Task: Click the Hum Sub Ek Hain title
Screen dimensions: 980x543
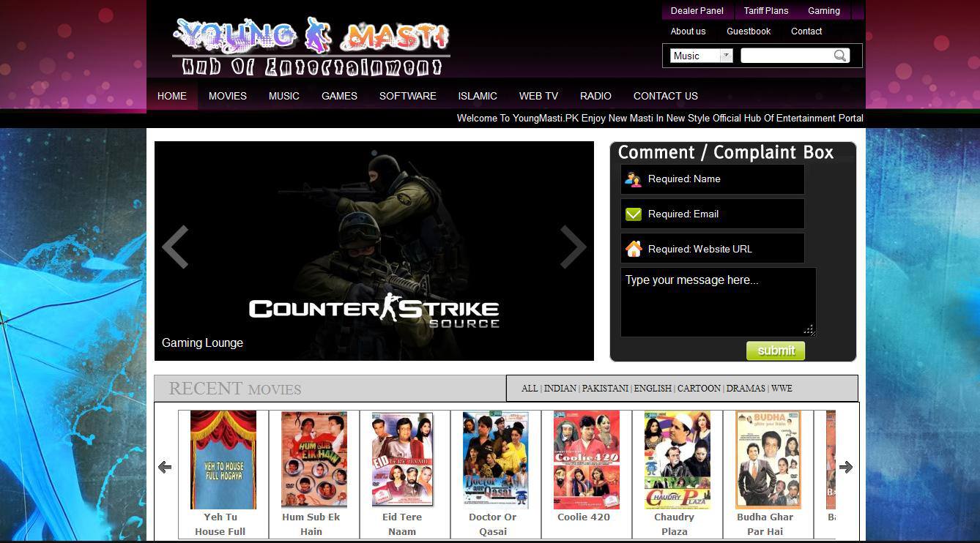Action: 311,524
